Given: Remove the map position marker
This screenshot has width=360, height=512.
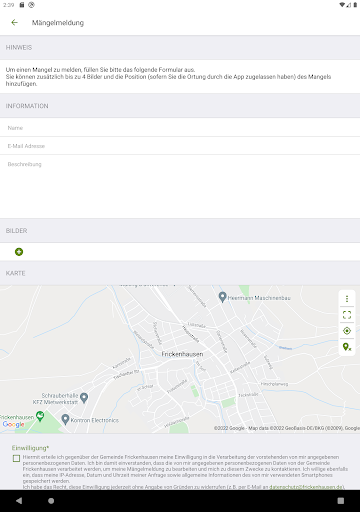Looking at the screenshot, I should coord(347,347).
